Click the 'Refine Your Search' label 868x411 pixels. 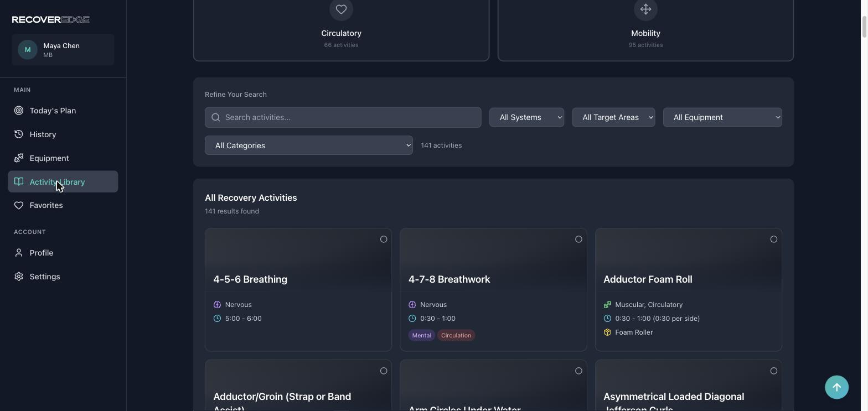click(236, 95)
